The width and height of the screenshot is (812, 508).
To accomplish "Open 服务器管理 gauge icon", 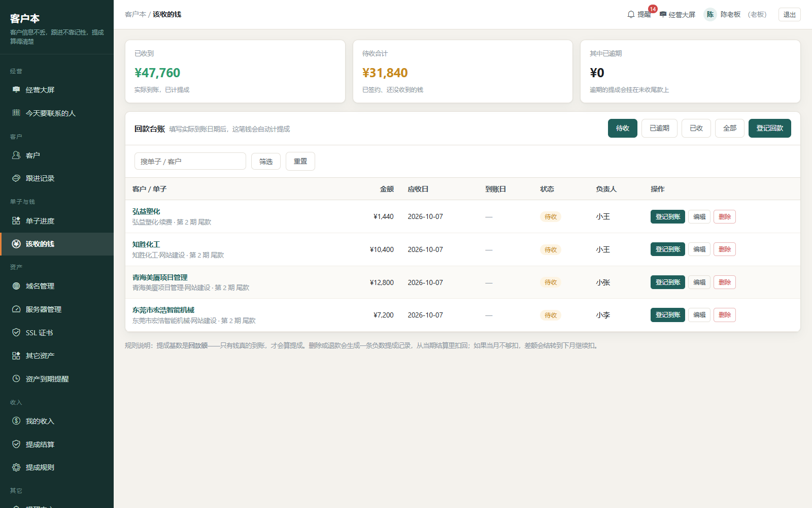I will click(16, 309).
